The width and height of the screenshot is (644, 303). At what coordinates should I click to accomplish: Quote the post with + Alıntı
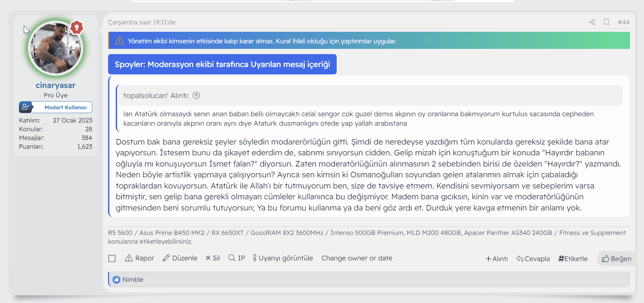pyautogui.click(x=497, y=259)
